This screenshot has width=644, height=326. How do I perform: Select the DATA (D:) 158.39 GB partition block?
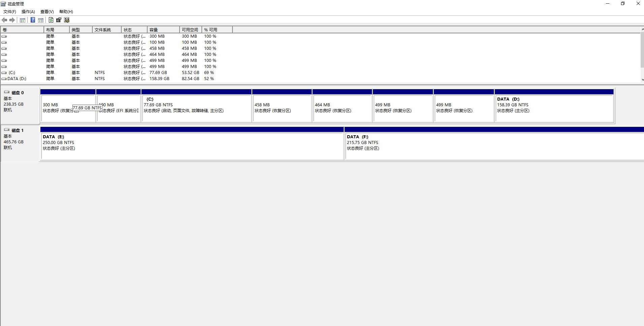click(x=554, y=108)
